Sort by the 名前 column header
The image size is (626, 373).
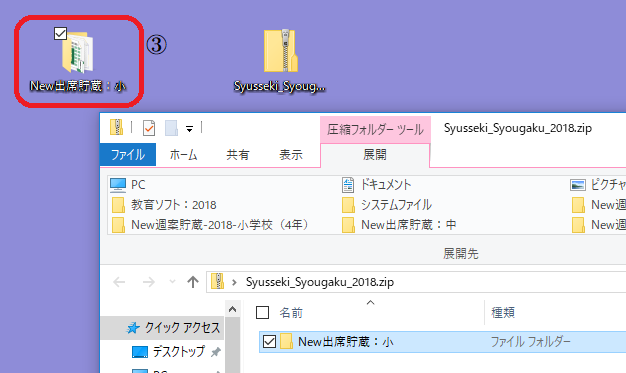(291, 312)
